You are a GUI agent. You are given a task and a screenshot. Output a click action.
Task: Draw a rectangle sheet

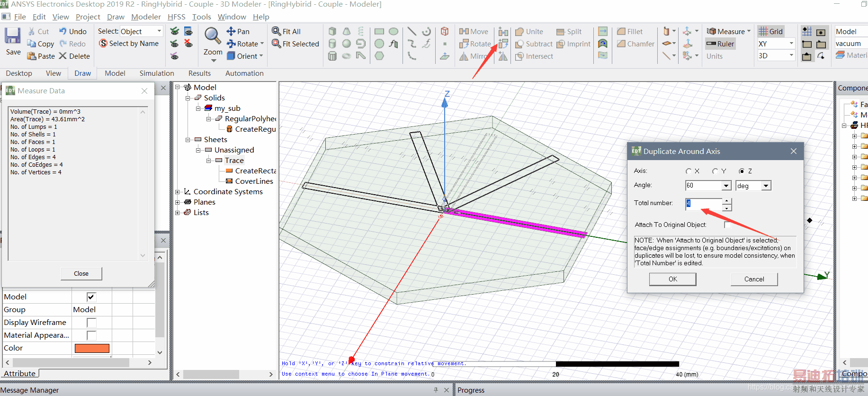tap(379, 31)
